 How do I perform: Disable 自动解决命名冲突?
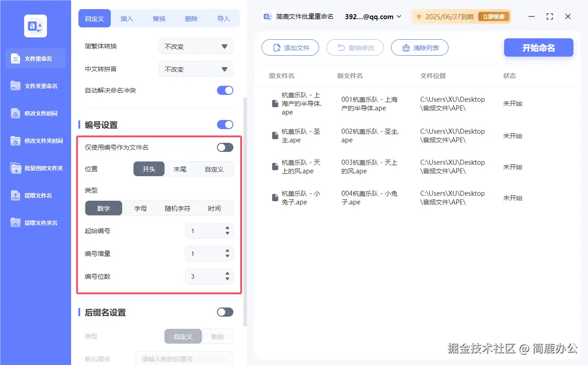[225, 90]
